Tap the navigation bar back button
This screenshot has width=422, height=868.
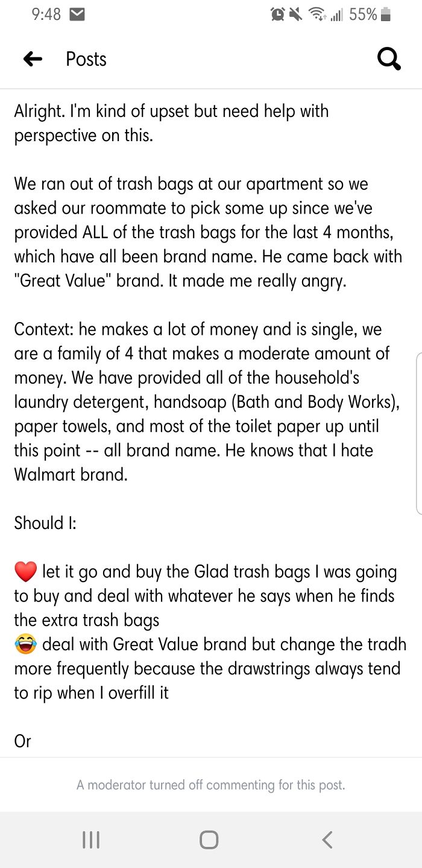327,838
